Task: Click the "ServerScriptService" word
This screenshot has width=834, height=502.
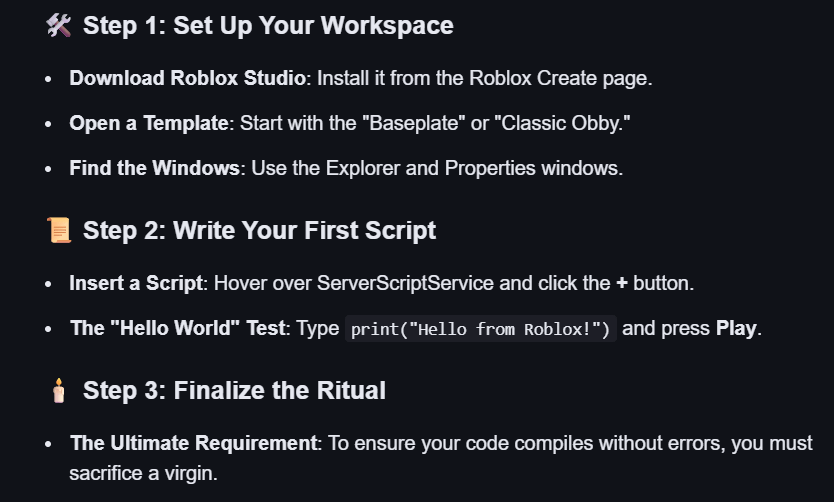Action: pyautogui.click(x=405, y=283)
